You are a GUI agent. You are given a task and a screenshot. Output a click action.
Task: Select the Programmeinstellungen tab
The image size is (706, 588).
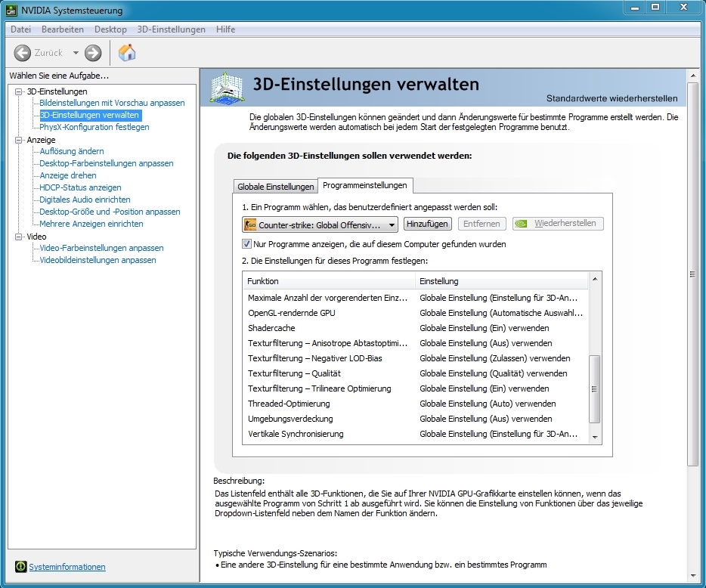[364, 185]
